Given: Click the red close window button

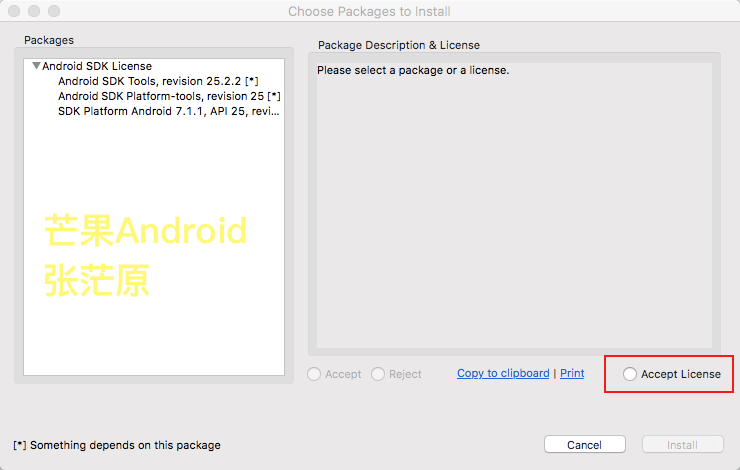Looking at the screenshot, I should pos(14,11).
